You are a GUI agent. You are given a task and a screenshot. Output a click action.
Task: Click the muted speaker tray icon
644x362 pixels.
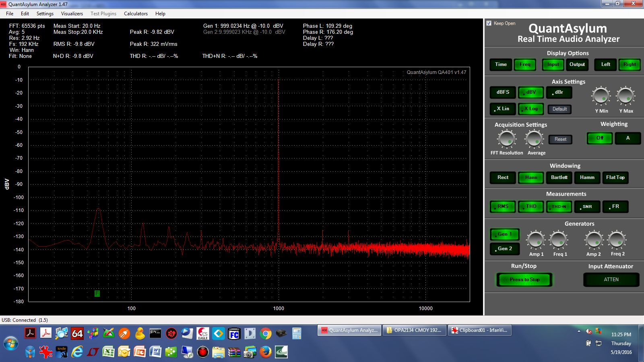[588, 331]
